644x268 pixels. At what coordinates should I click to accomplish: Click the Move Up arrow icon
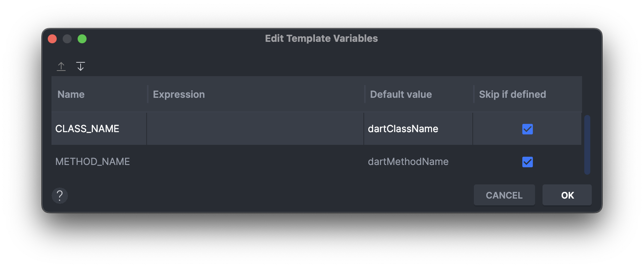pyautogui.click(x=61, y=66)
